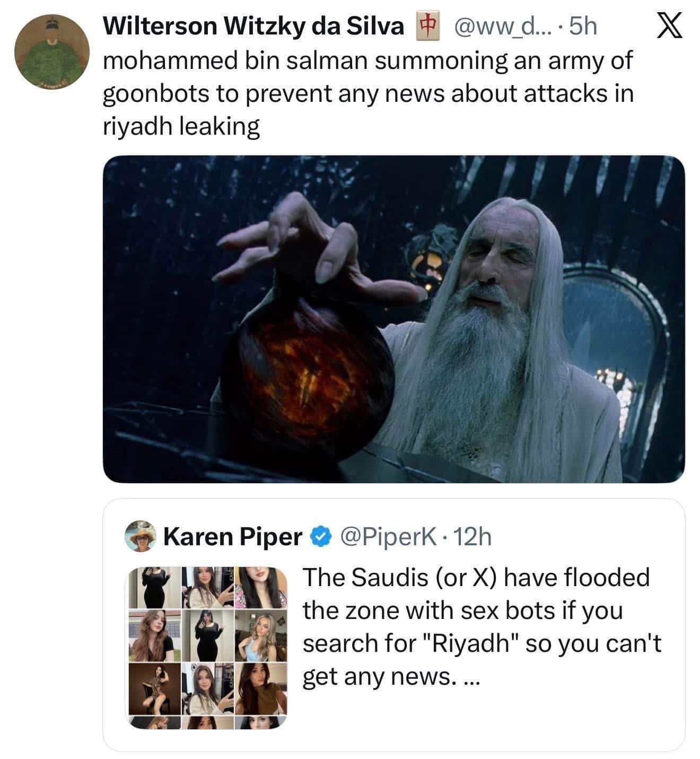
Task: Open the top-left black dress thumbnail
Action: point(154,588)
